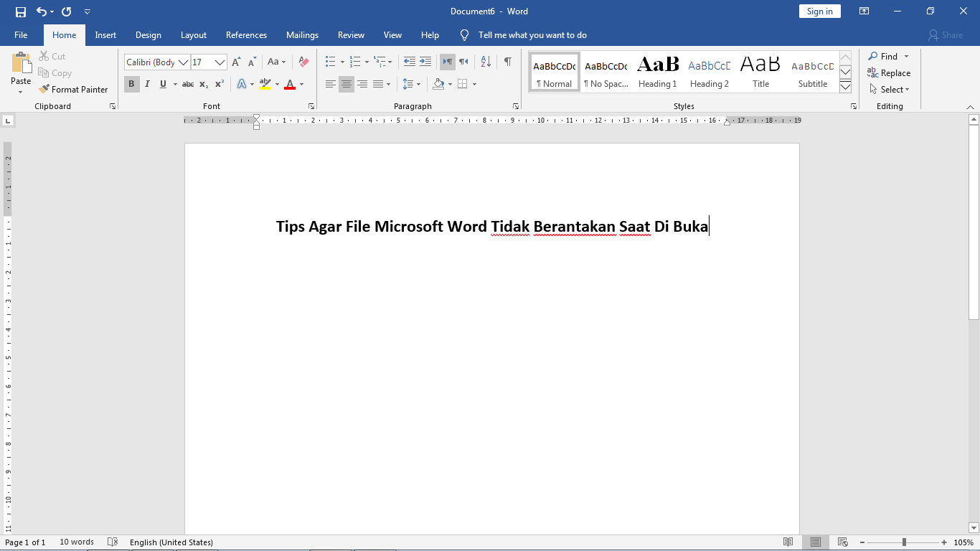Click the Undo arrow in Quick Access Toolbar
This screenshot has height=551, width=980.
41,11
